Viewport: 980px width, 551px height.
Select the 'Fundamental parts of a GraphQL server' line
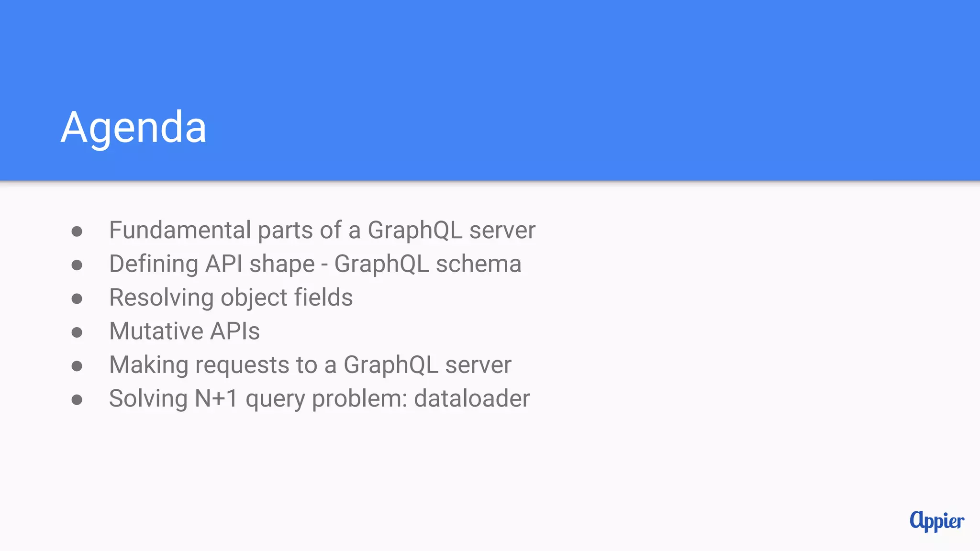click(322, 230)
